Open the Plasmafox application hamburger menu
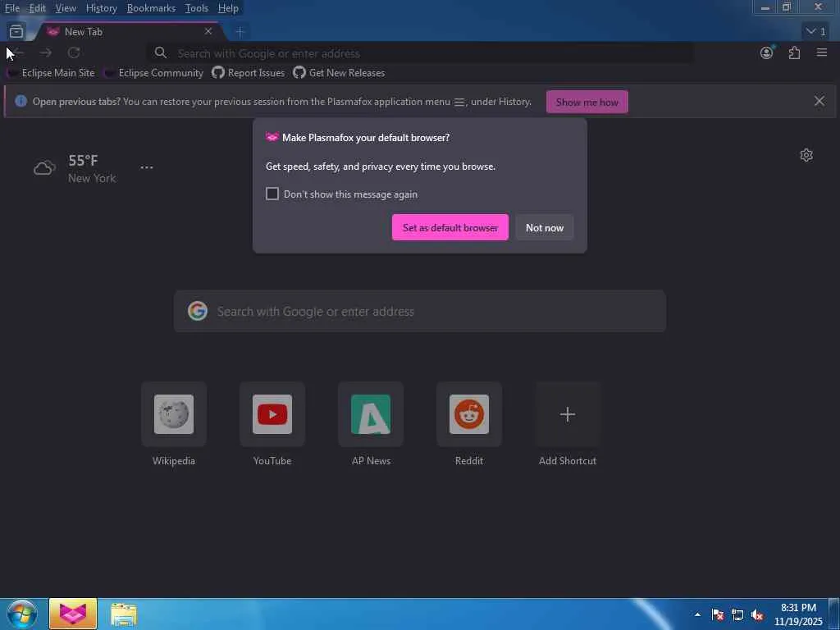 pyautogui.click(x=822, y=52)
